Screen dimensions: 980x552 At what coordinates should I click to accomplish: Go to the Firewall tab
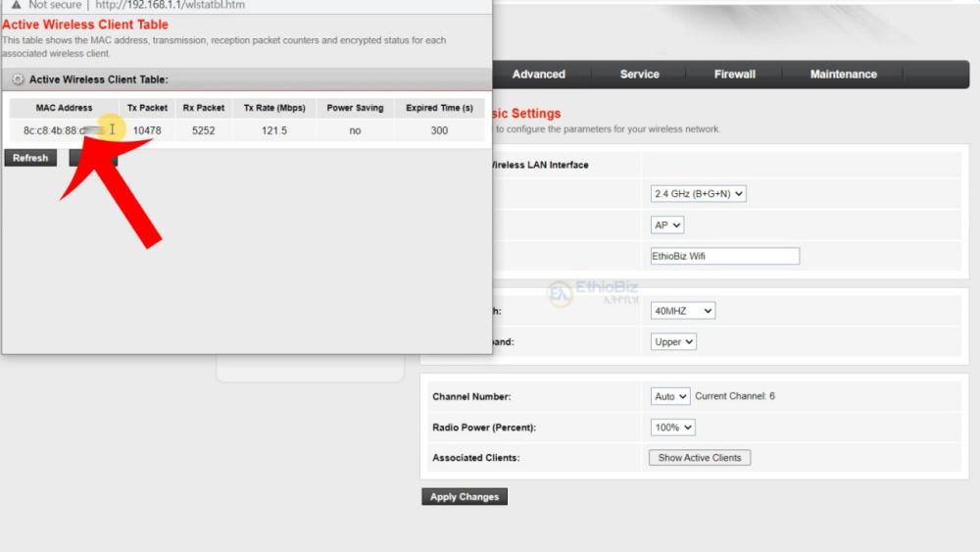click(x=734, y=75)
